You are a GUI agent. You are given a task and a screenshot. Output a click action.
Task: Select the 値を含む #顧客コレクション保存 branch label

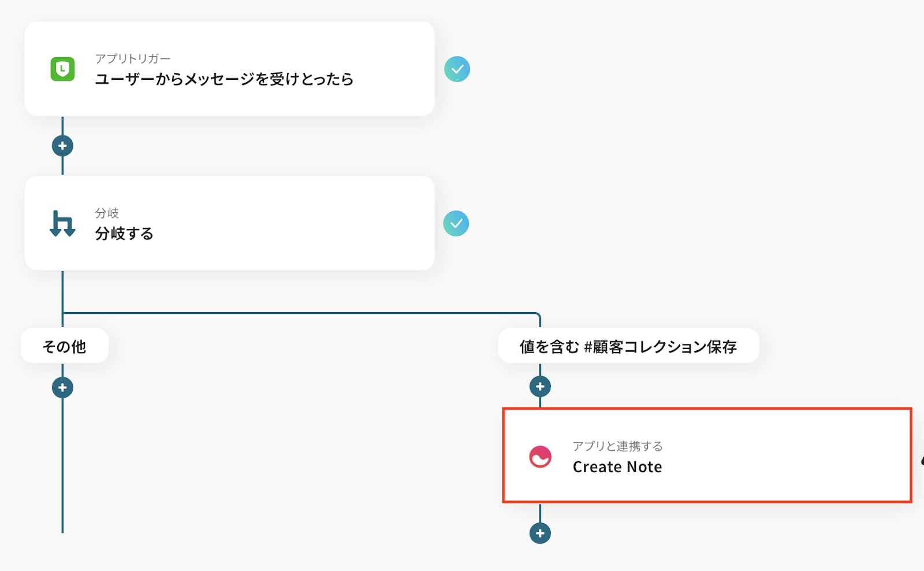628,346
